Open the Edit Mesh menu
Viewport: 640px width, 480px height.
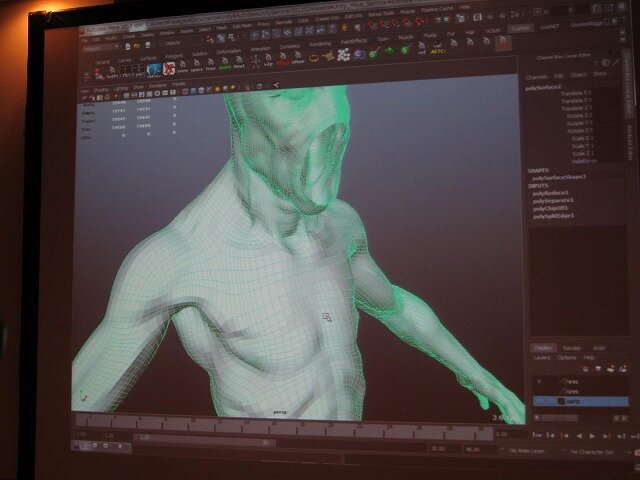(x=242, y=26)
